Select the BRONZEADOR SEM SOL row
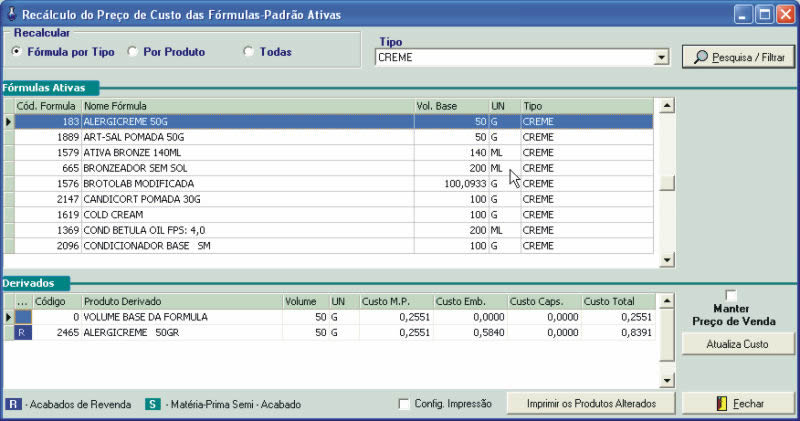 (334, 168)
